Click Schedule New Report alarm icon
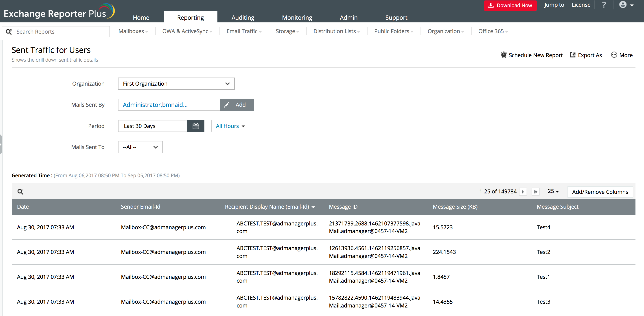The width and height of the screenshot is (644, 316). (x=504, y=55)
